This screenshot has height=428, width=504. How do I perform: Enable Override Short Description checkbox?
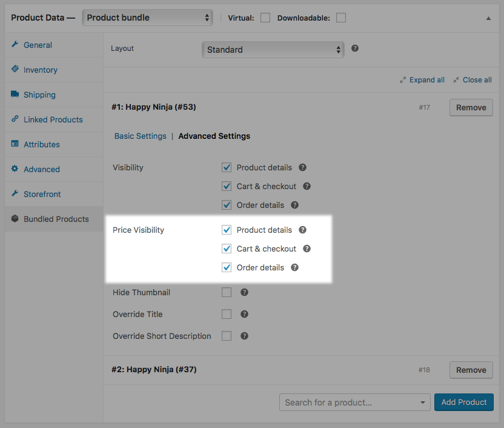click(227, 336)
